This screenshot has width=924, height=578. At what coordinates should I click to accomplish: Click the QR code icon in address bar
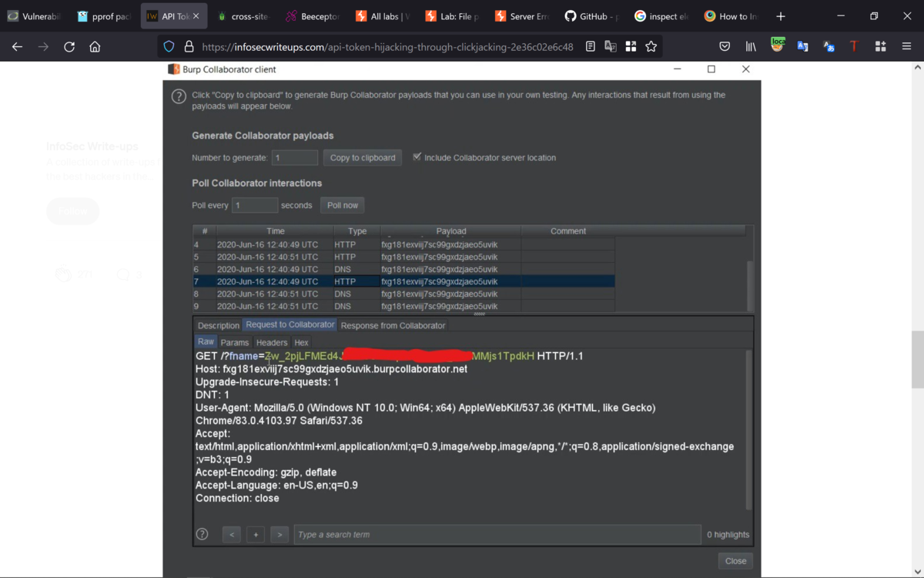(x=631, y=46)
